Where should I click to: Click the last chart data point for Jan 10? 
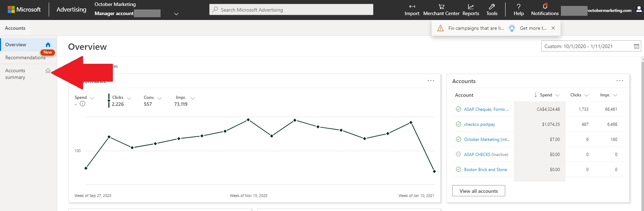pyautogui.click(x=434, y=171)
